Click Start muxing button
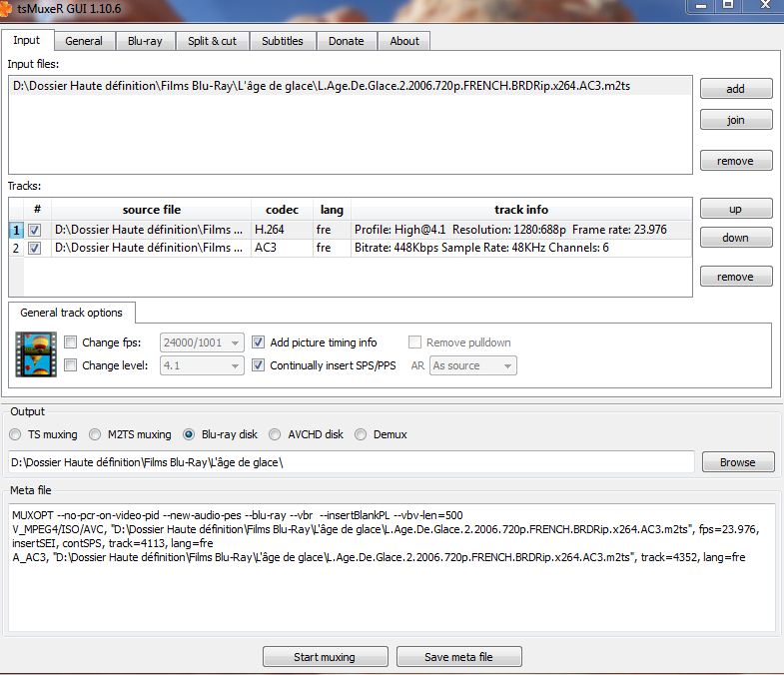 point(325,657)
